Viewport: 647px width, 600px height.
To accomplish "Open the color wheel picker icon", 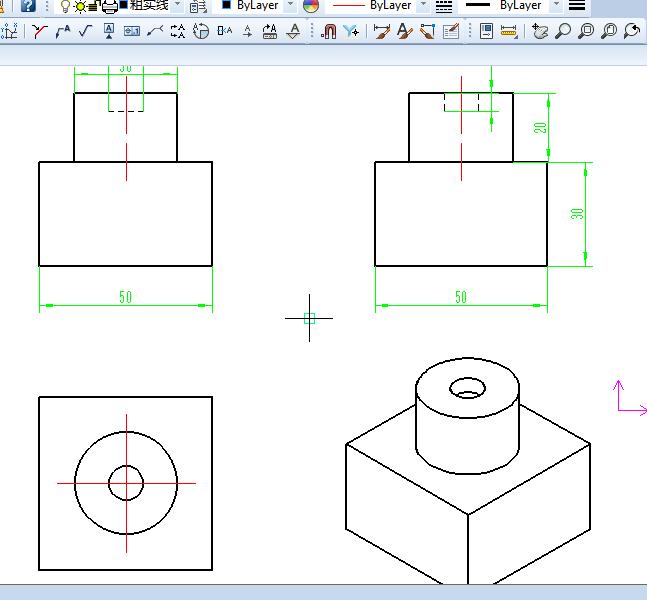I will (311, 5).
